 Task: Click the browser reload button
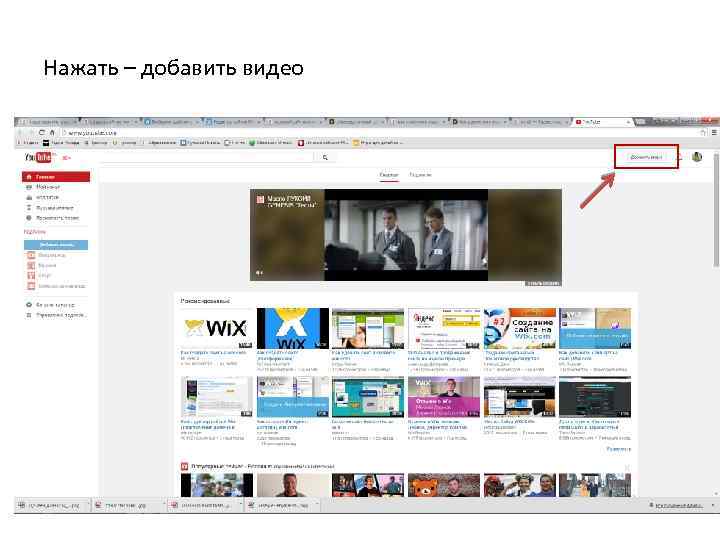click(x=41, y=133)
